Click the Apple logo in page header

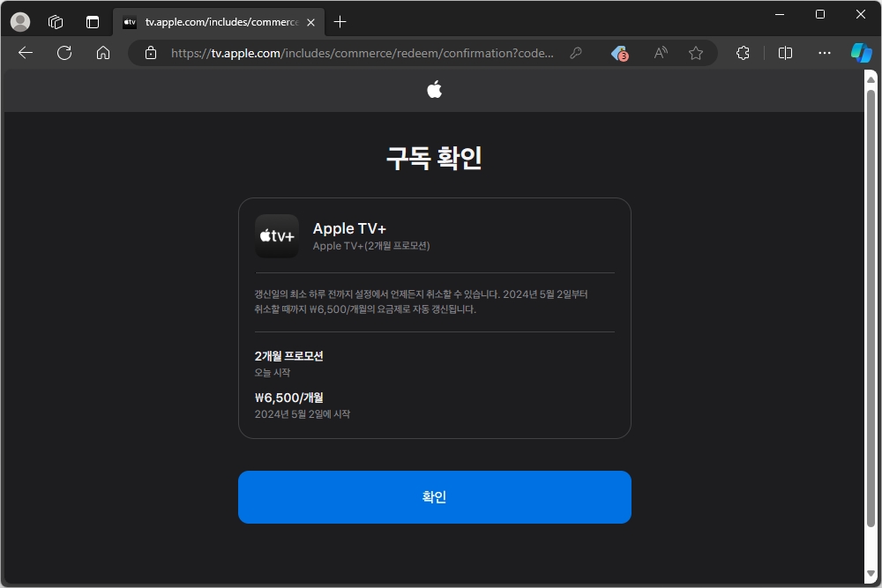[434, 89]
